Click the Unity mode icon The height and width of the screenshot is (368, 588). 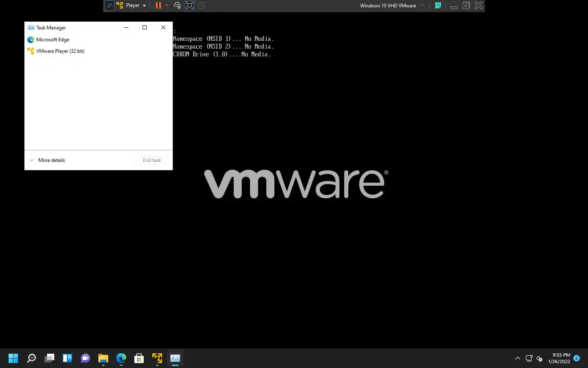(202, 5)
